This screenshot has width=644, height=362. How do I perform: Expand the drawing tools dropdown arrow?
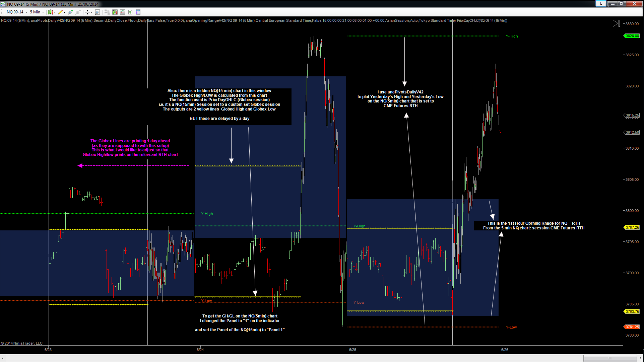click(x=64, y=12)
